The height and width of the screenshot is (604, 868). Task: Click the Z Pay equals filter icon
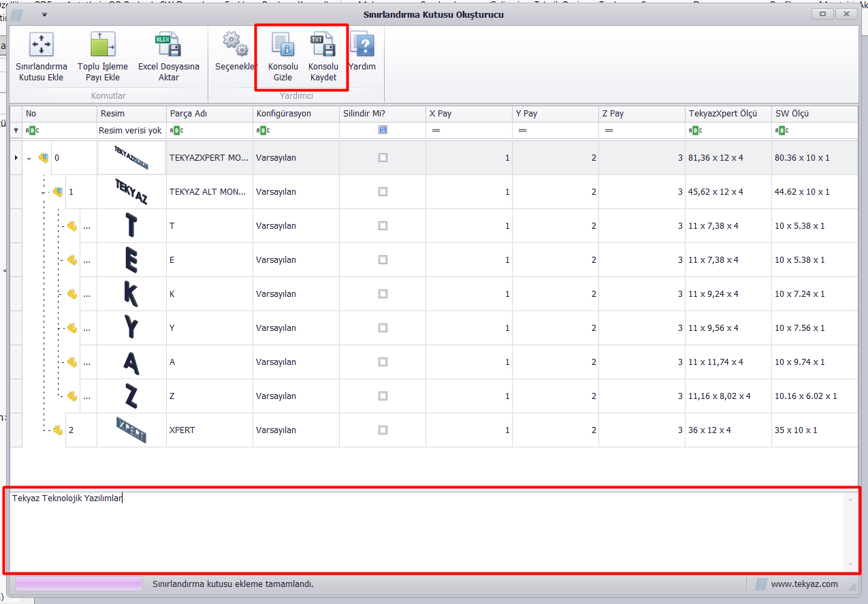tap(609, 131)
